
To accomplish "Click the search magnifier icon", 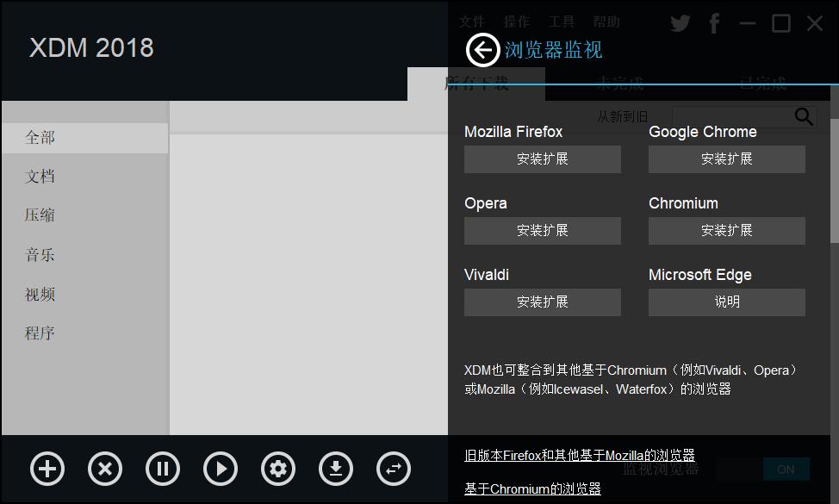I will click(804, 116).
